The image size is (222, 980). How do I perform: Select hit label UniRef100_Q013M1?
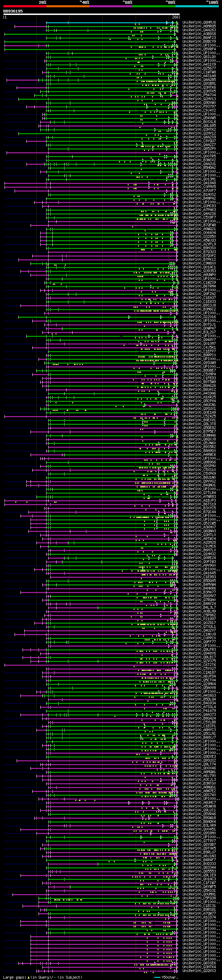(199, 179)
